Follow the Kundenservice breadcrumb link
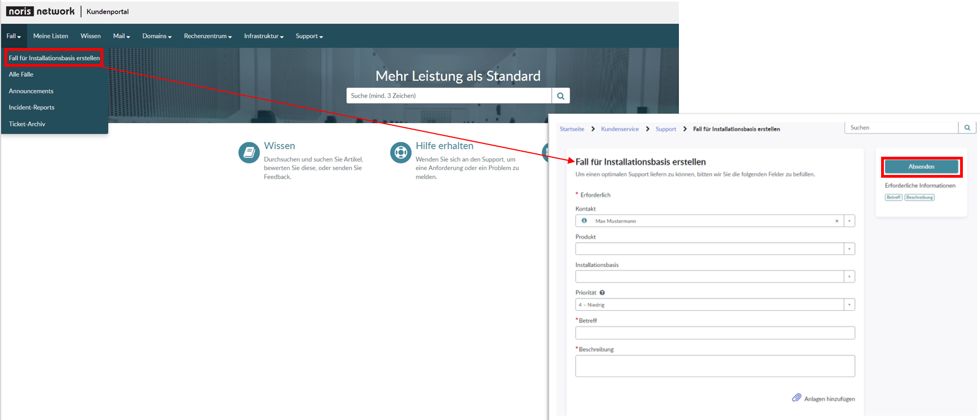 tap(620, 129)
